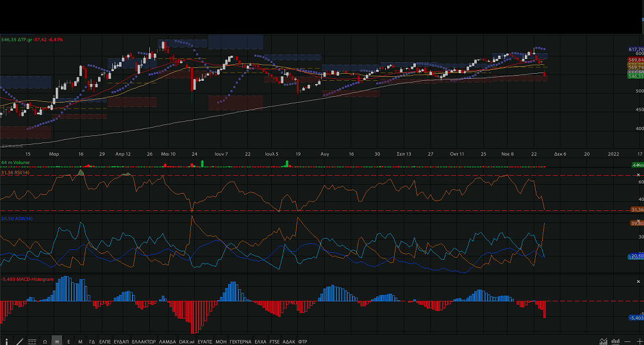Open the ΕΛΛΑΚΤΩΡ symbol tab
The image size is (644, 345).
[144, 341]
